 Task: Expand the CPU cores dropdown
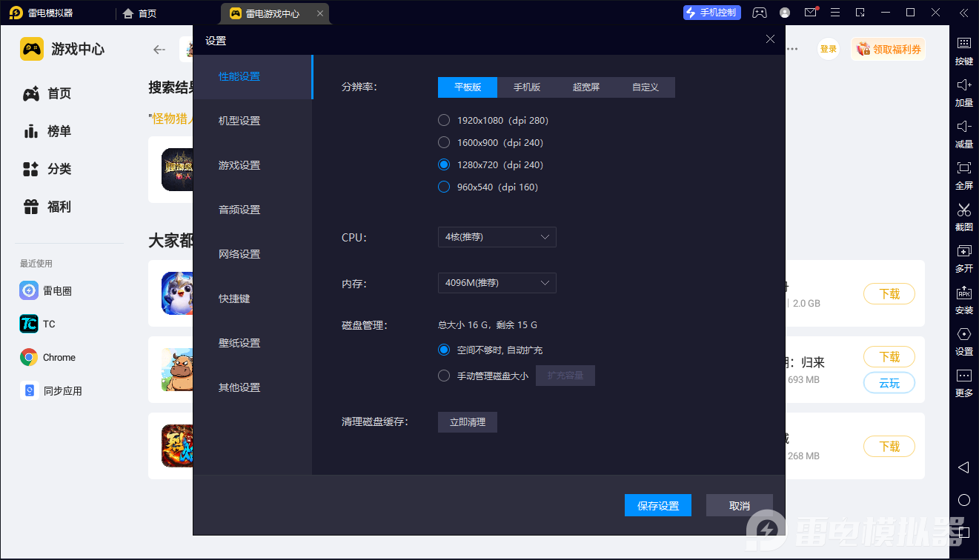[x=497, y=237]
